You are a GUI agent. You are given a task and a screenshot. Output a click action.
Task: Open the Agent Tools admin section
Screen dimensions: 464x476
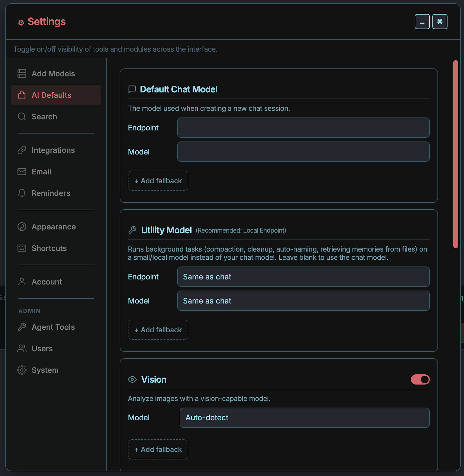click(56, 327)
